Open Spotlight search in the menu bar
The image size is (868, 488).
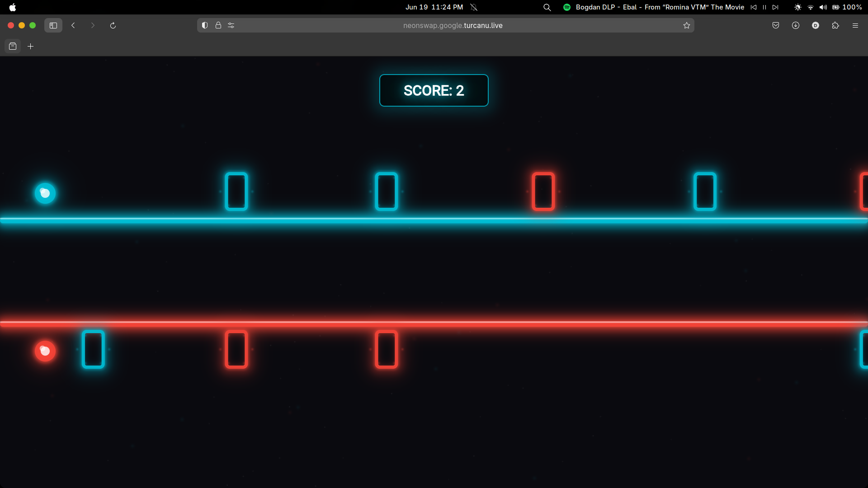547,7
